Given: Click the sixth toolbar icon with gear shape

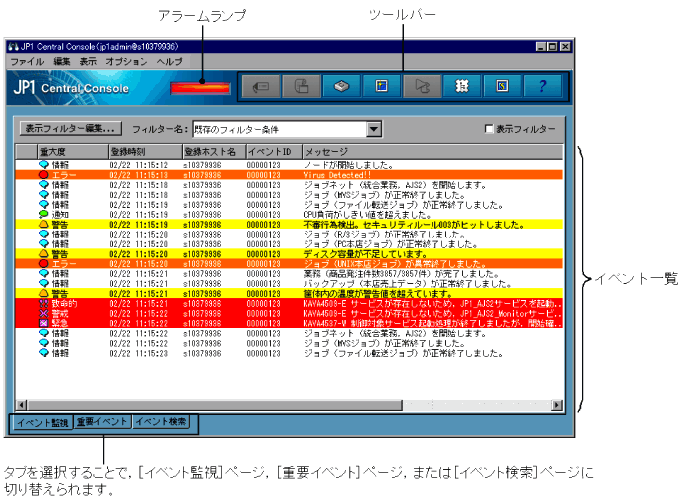Looking at the screenshot, I should [x=463, y=87].
